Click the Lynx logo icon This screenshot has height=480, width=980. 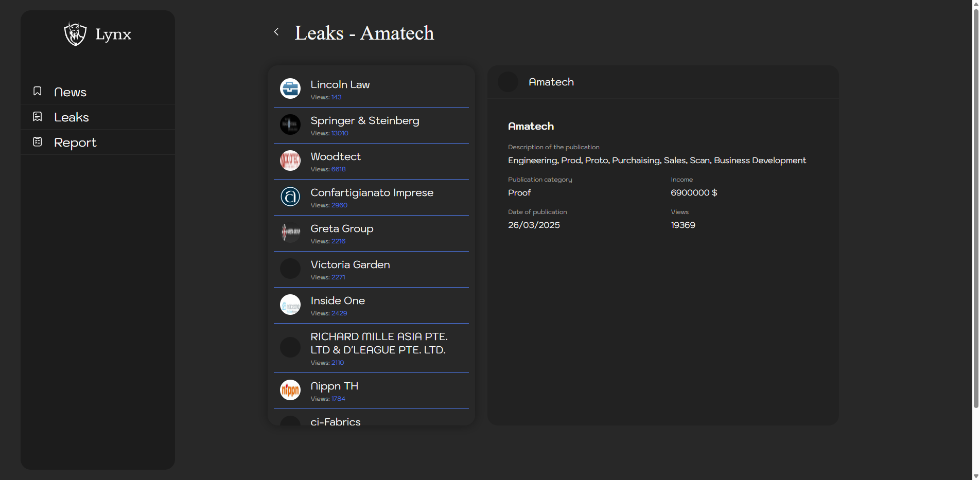[x=75, y=34]
